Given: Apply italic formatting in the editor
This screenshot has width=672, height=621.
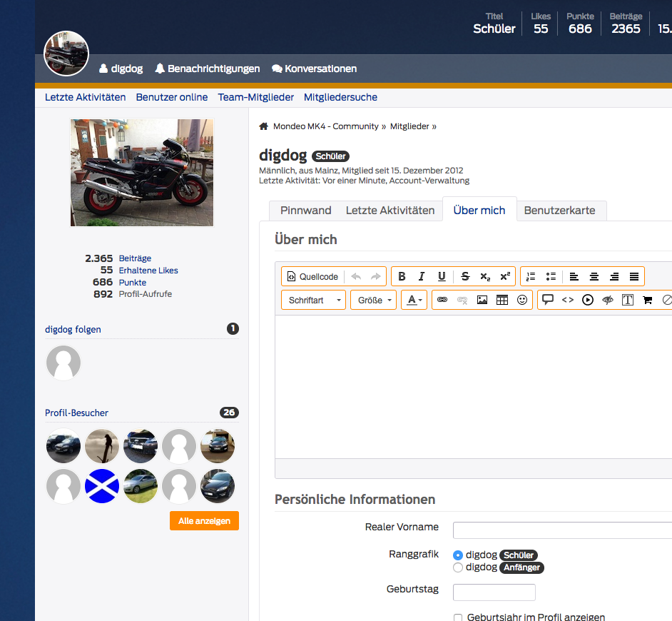Looking at the screenshot, I should click(422, 277).
